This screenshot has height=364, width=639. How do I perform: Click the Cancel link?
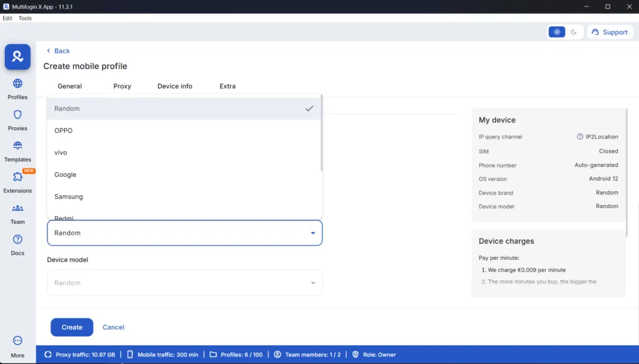coord(114,327)
